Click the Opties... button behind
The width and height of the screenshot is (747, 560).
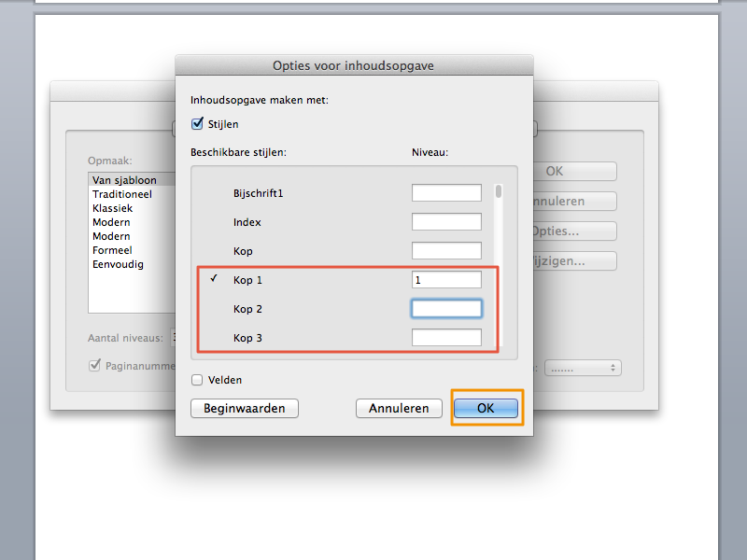tap(574, 231)
